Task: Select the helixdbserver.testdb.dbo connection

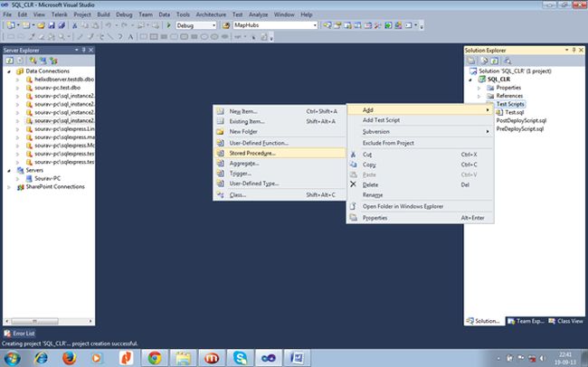Action: click(x=64, y=80)
